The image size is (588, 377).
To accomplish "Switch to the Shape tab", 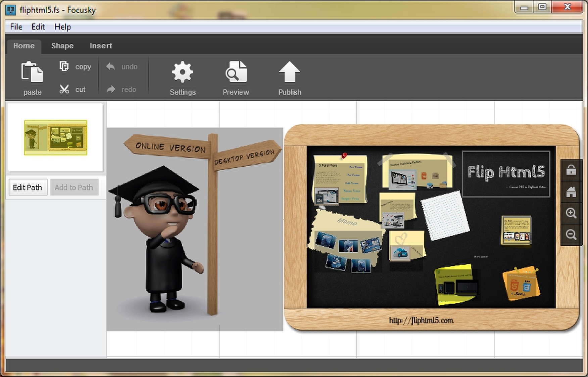I will click(x=62, y=46).
